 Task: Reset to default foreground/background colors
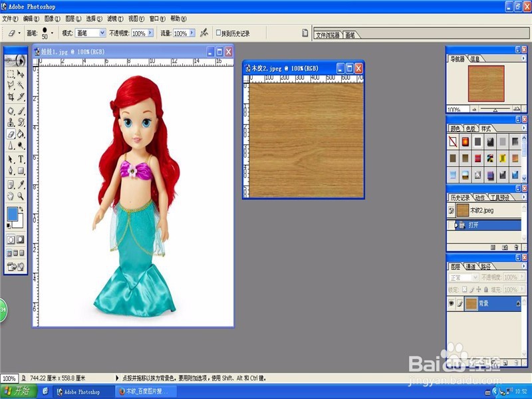[x=9, y=225]
